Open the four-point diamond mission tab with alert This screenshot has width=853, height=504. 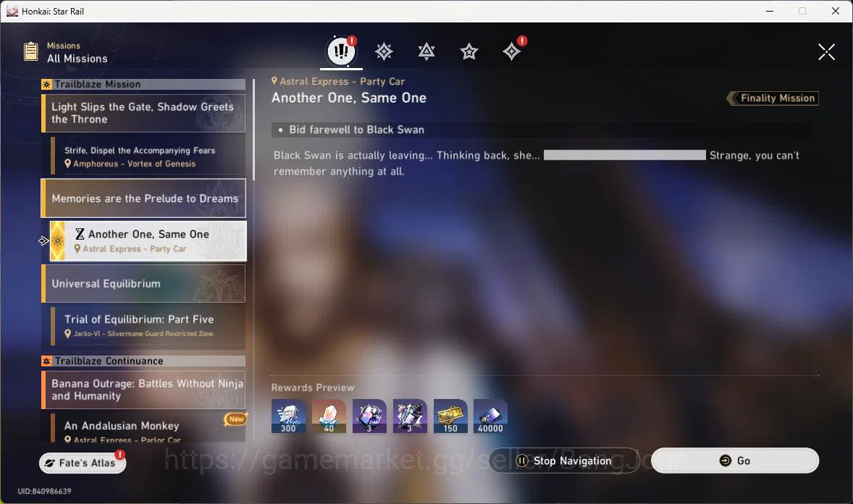[x=512, y=51]
